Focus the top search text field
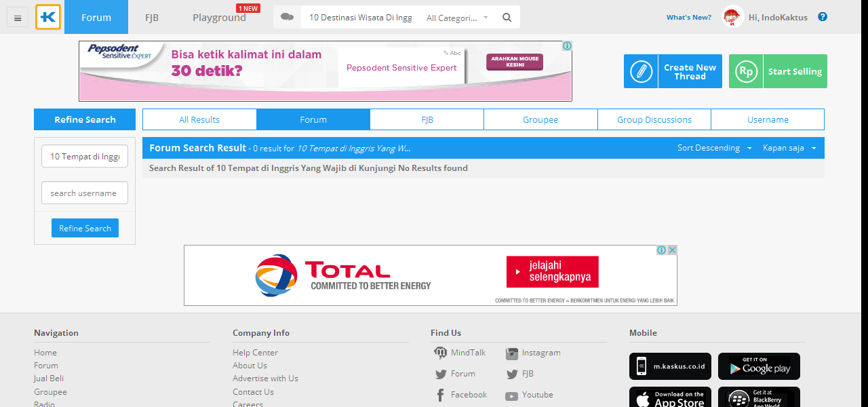 [361, 18]
